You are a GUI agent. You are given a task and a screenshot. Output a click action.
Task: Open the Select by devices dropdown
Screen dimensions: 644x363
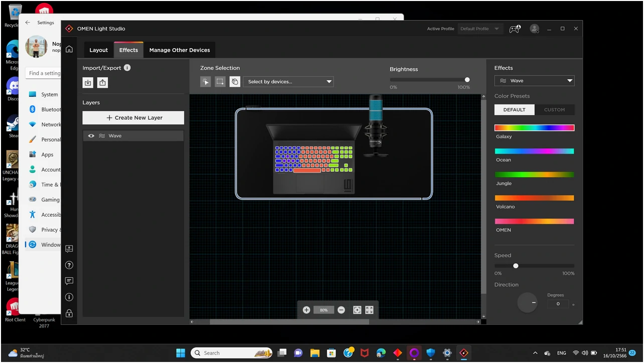click(x=288, y=82)
